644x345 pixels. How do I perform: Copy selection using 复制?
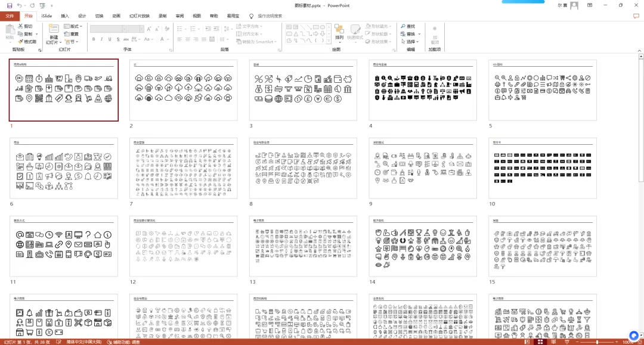24,34
